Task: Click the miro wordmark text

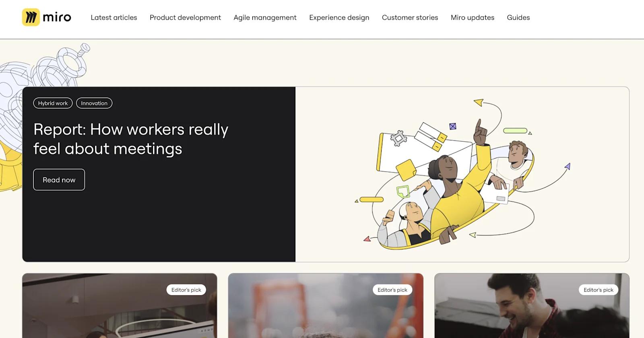Action: click(x=57, y=17)
